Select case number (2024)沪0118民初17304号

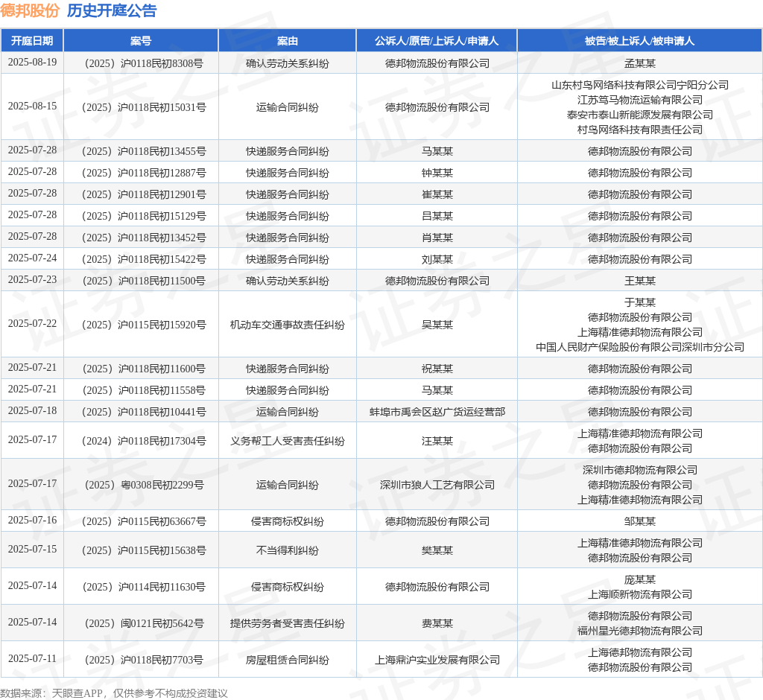144,441
